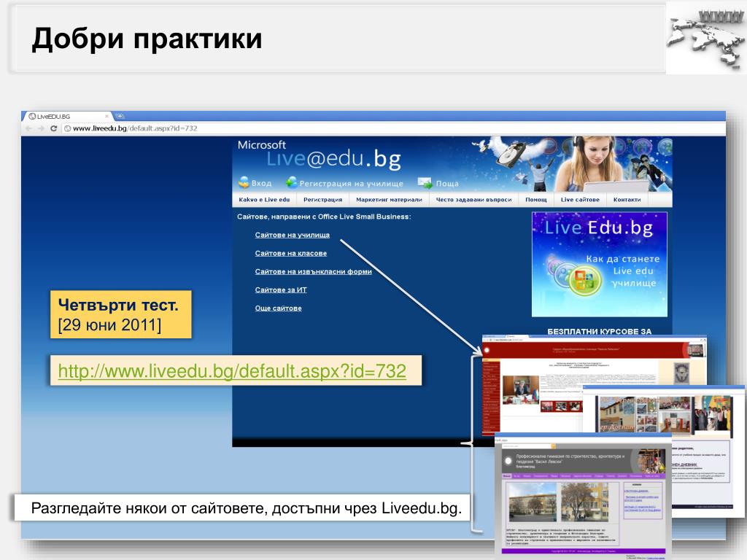Viewport: 747px width, 560px height.
Task: Click the Добри практики slide title
Action: pos(147,38)
